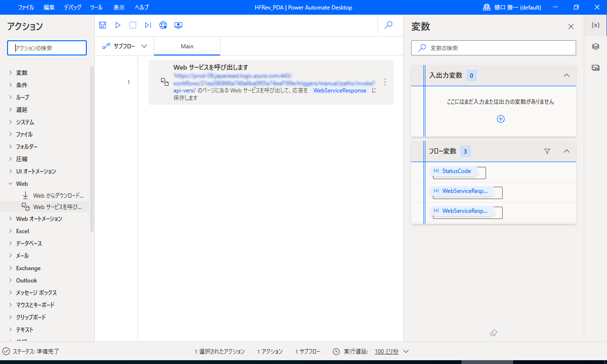Open the デバッグ menu
This screenshot has width=607, height=364.
[x=72, y=7]
